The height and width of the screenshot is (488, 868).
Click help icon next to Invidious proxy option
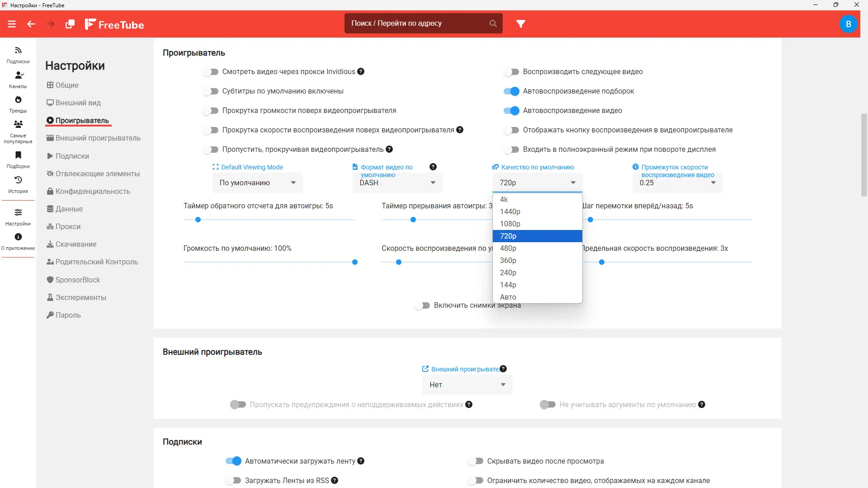361,72
